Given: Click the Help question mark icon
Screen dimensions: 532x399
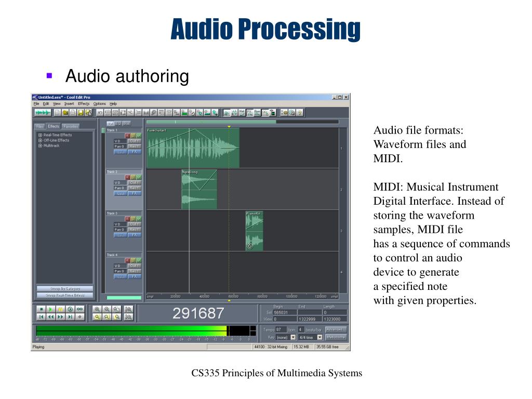Looking at the screenshot, I should tap(299, 113).
